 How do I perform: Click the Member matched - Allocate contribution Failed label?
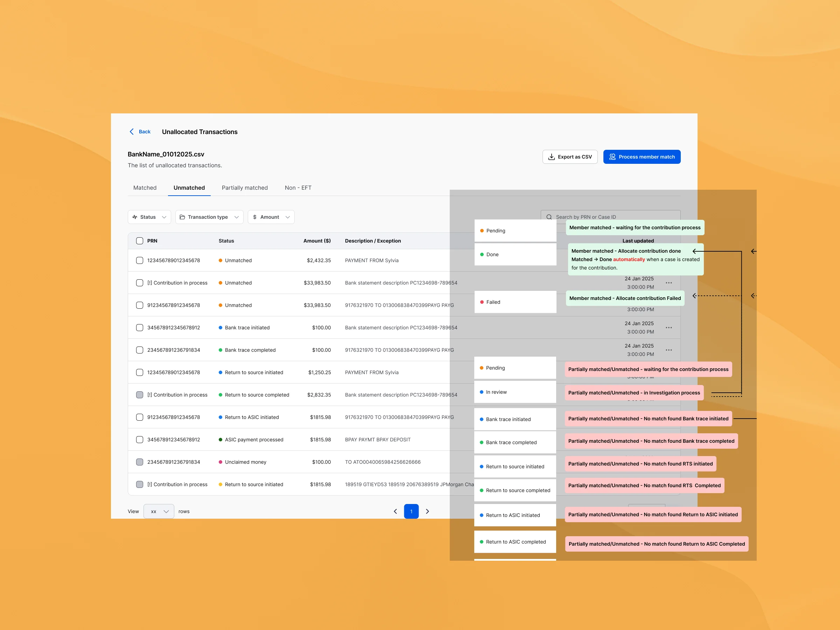[625, 299]
